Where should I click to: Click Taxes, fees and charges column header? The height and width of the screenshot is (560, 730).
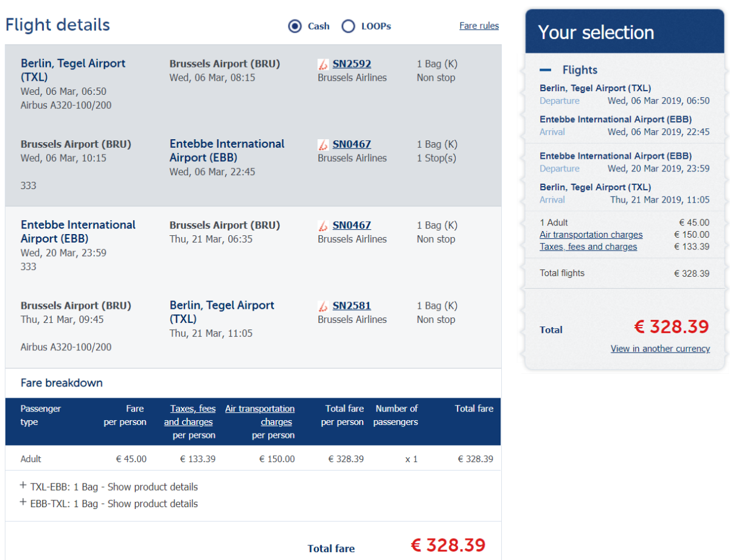[x=190, y=415]
